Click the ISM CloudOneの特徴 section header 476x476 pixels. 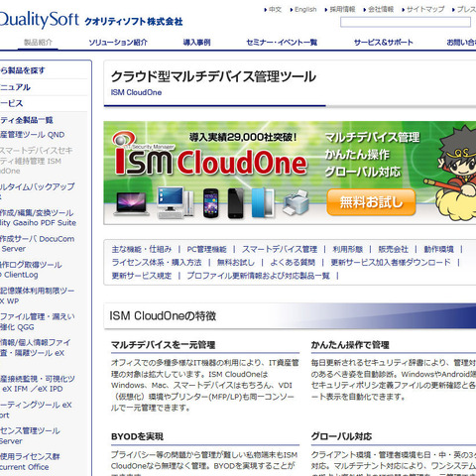163,316
